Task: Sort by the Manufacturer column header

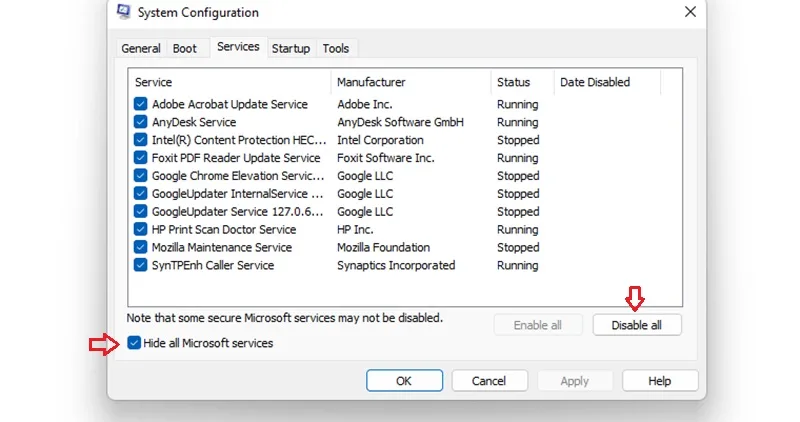Action: (411, 82)
